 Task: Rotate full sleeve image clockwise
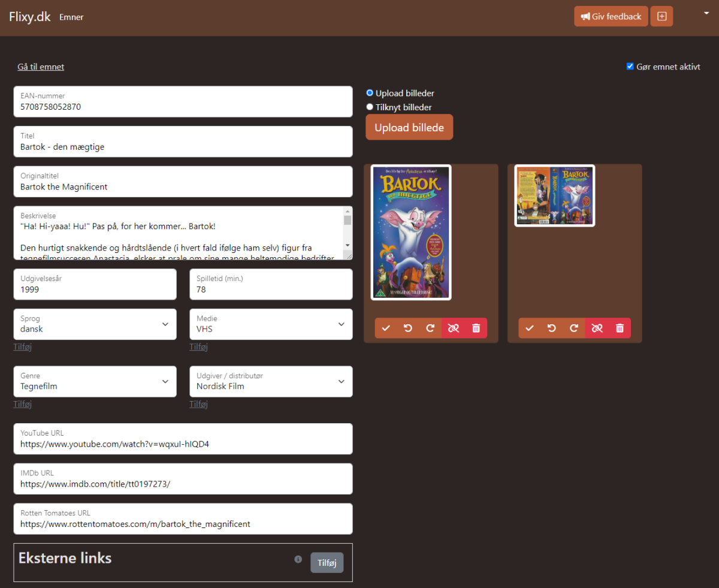pyautogui.click(x=574, y=328)
